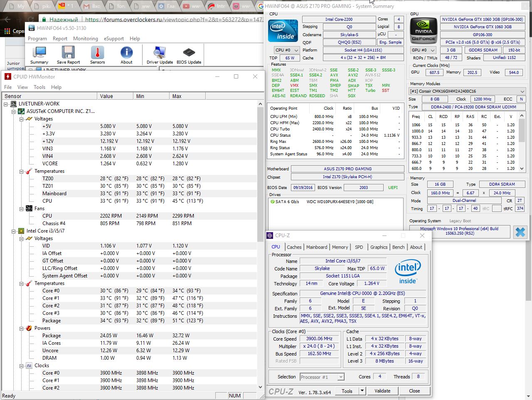Select the Fans fan icon in HWMonitor
Image resolution: width=532 pixels, height=400 pixels.
29,209
